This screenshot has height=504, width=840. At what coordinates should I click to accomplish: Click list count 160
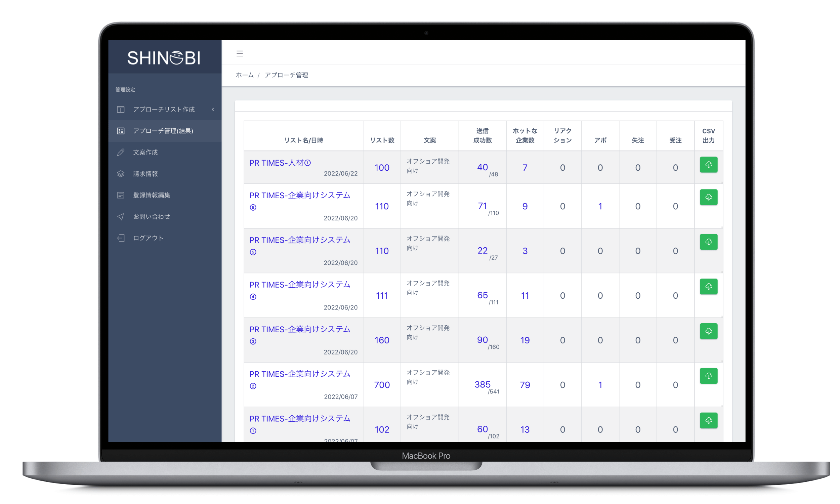click(x=382, y=340)
